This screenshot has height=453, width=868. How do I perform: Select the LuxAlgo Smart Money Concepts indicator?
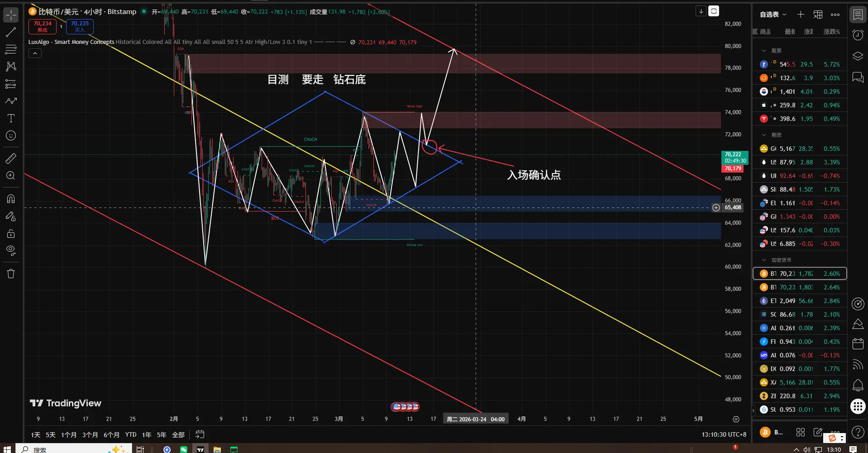[x=72, y=42]
